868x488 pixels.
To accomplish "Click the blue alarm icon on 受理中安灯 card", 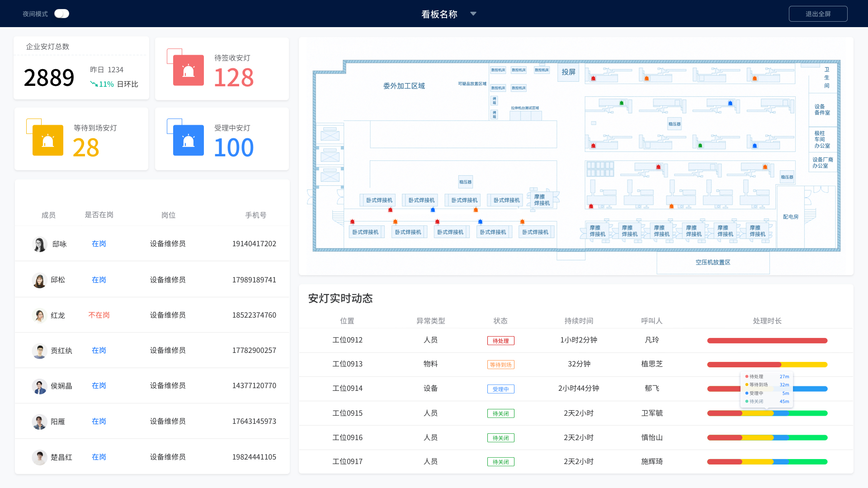I will pyautogui.click(x=189, y=140).
